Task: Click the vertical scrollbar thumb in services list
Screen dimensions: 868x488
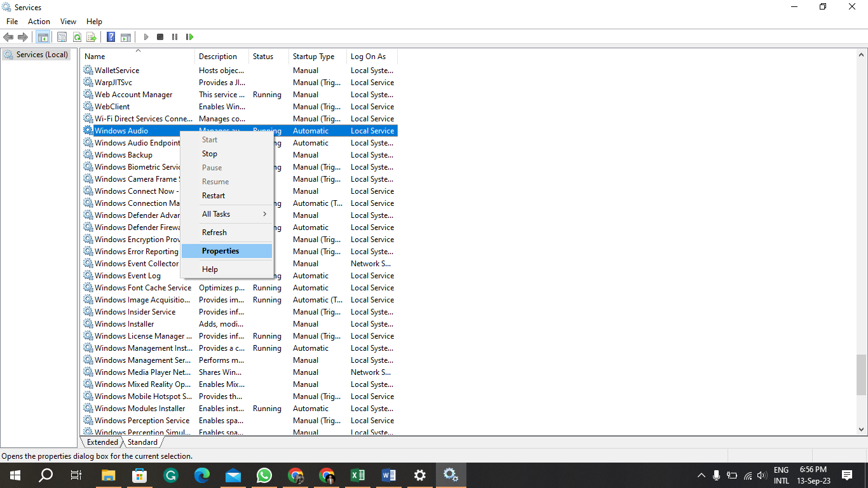Action: click(862, 376)
